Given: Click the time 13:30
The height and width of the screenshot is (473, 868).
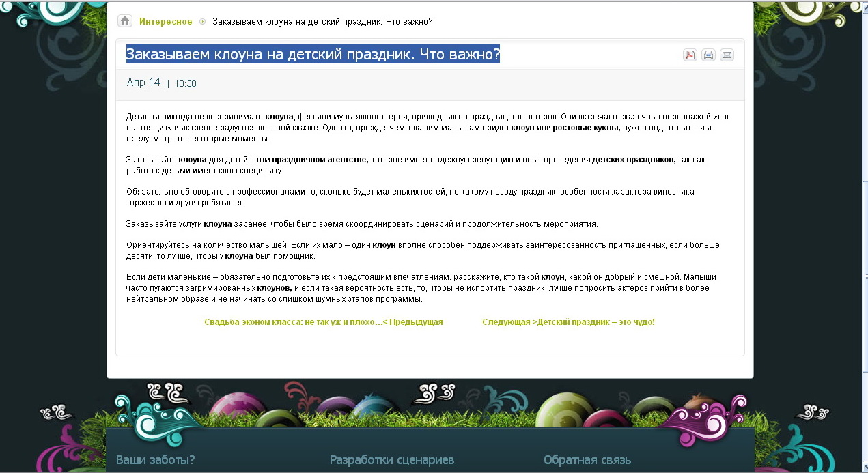Looking at the screenshot, I should [x=186, y=84].
